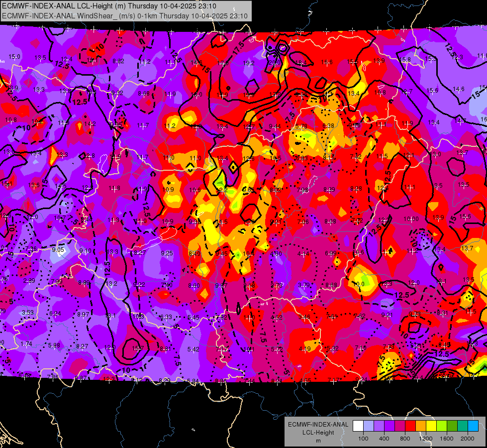Click the legend's ECMWF-INDEX-ANAL label
487x448 pixels.
click(318, 425)
